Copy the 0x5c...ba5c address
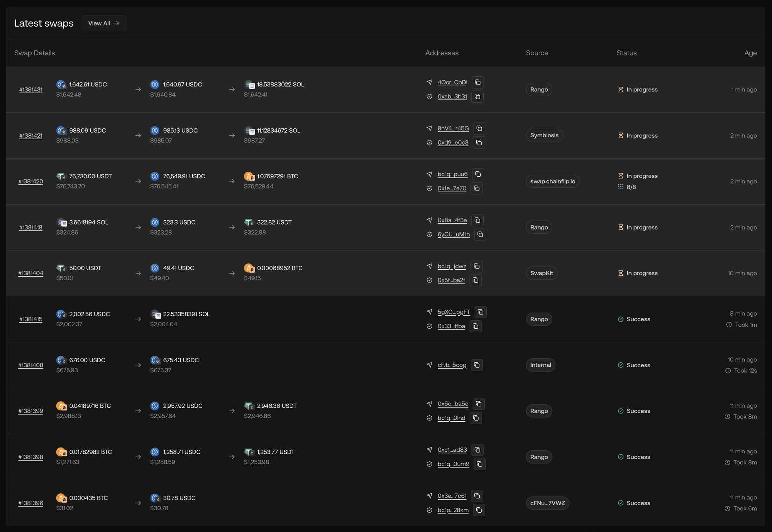 479,404
